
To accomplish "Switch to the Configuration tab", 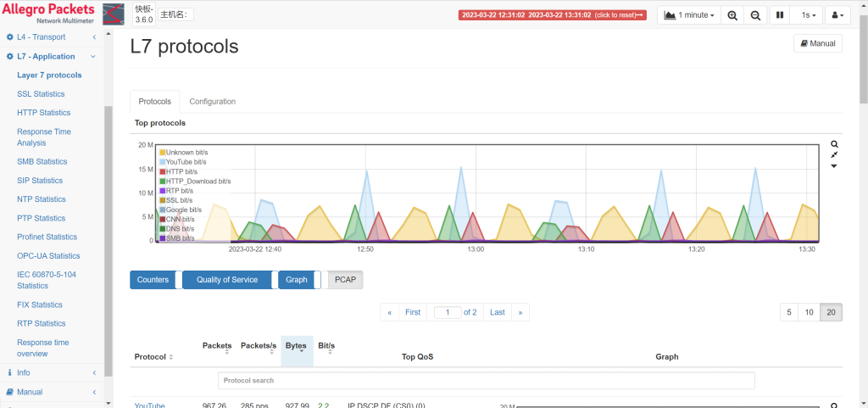I will (x=212, y=101).
